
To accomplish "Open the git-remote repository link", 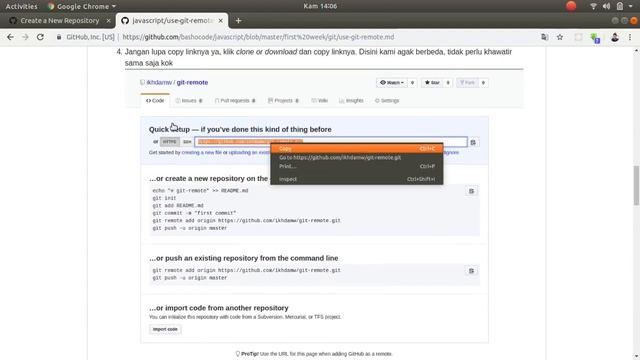I will click(192, 82).
